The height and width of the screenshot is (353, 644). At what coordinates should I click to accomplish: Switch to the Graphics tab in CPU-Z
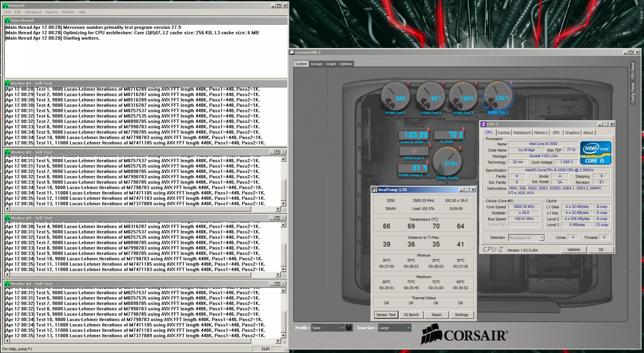(x=572, y=133)
